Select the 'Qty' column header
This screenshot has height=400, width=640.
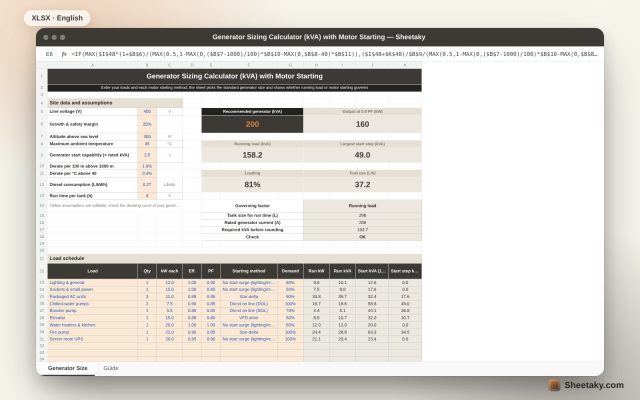(x=147, y=271)
